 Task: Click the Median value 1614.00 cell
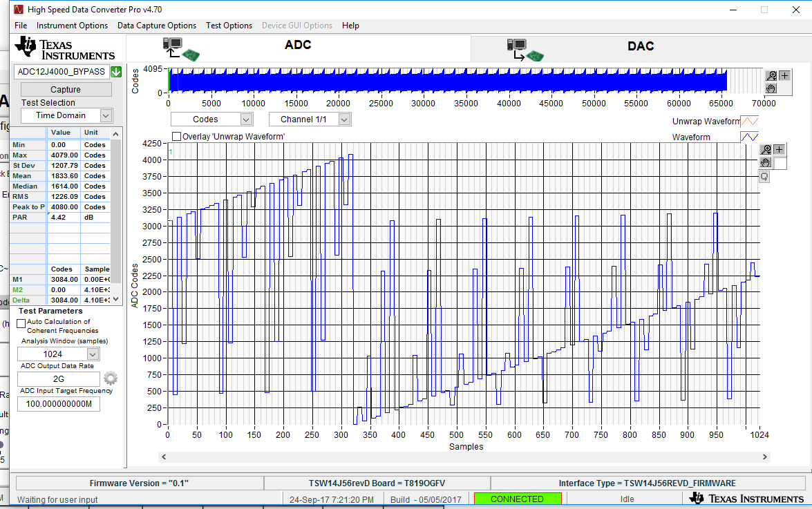[64, 186]
